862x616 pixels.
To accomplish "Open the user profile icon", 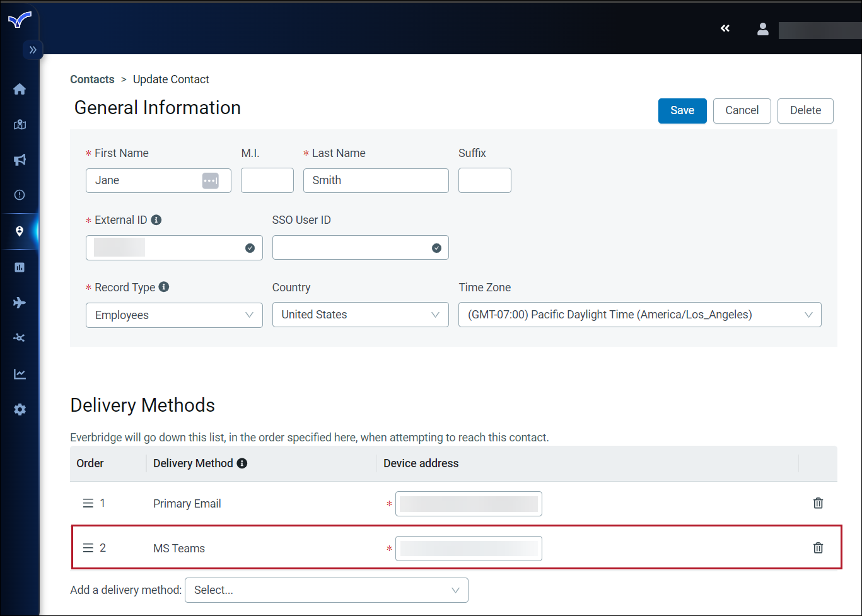I will point(763,29).
